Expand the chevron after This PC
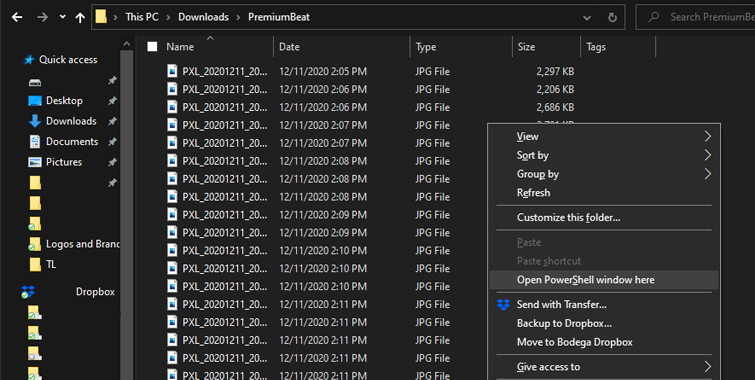This screenshot has height=380, width=755. (169, 17)
